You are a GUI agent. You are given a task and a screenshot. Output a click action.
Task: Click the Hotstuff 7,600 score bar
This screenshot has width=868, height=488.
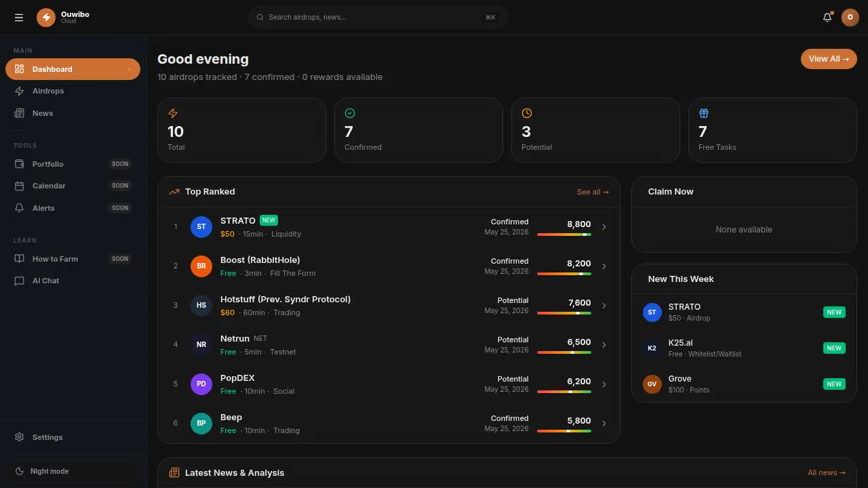click(564, 313)
